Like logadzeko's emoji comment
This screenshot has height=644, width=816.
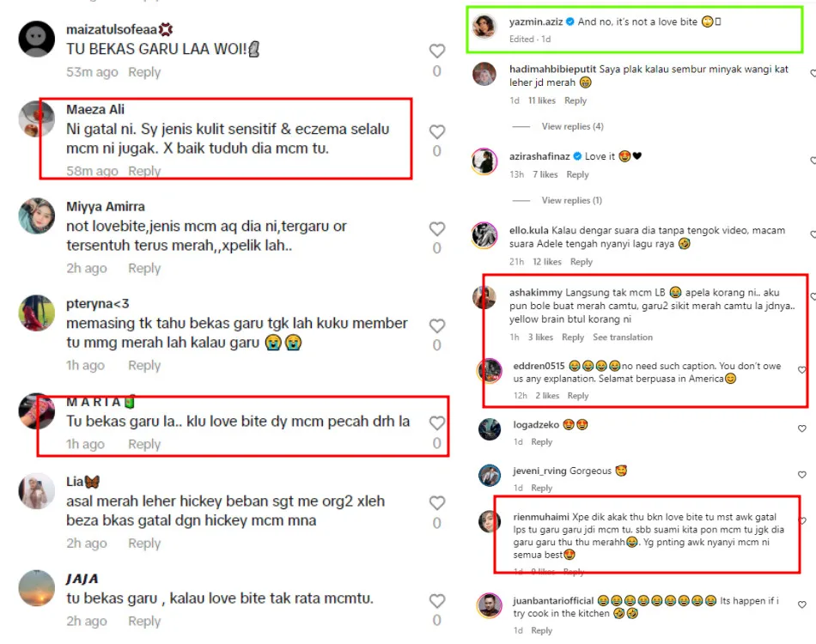coord(802,428)
